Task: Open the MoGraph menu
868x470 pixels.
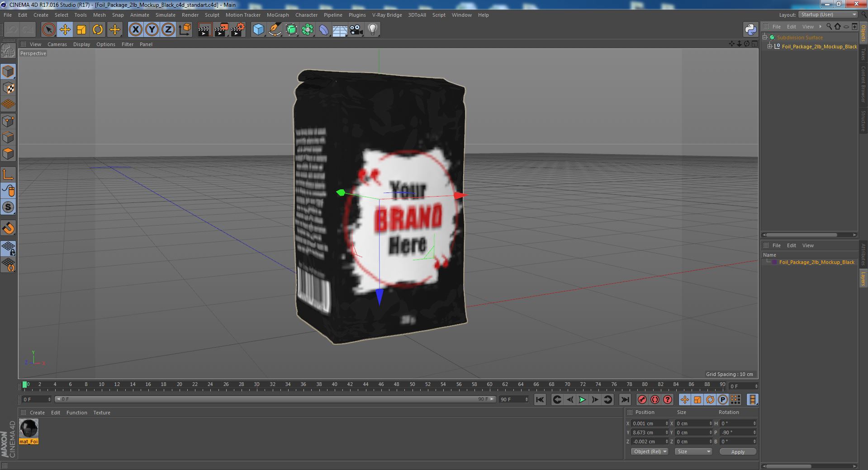Action: click(x=278, y=15)
